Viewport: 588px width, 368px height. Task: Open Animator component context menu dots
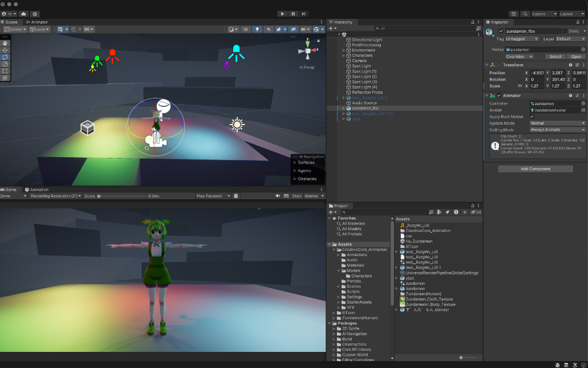tap(583, 95)
